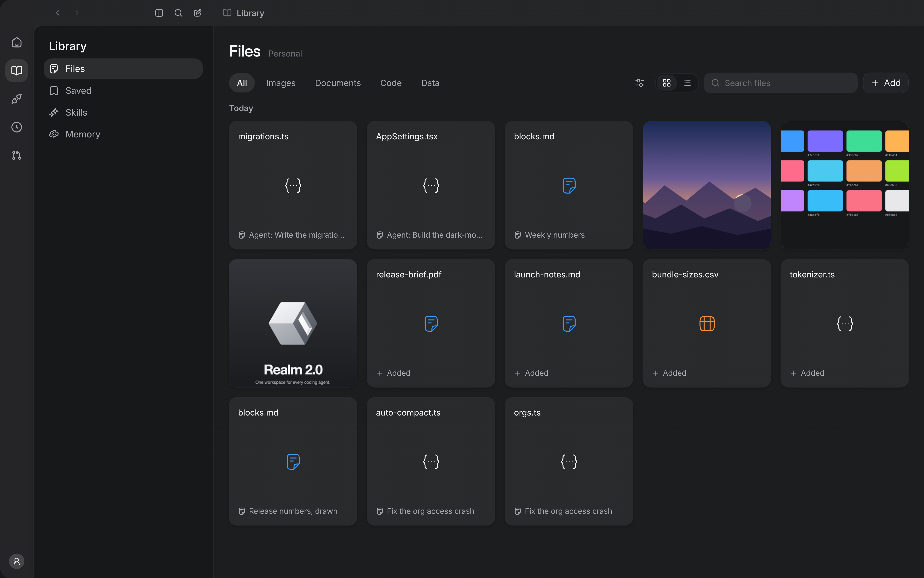Open filter options sliders icon

[640, 83]
